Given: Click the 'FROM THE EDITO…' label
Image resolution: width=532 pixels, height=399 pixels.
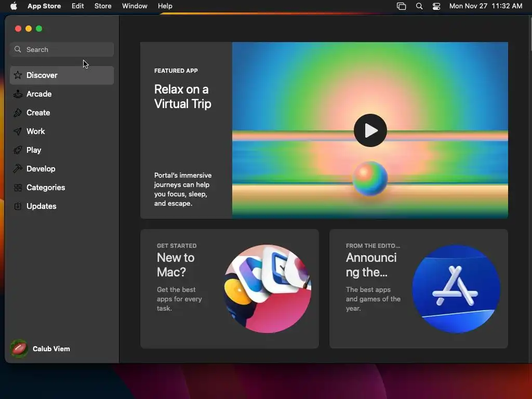Looking at the screenshot, I should [373, 246].
